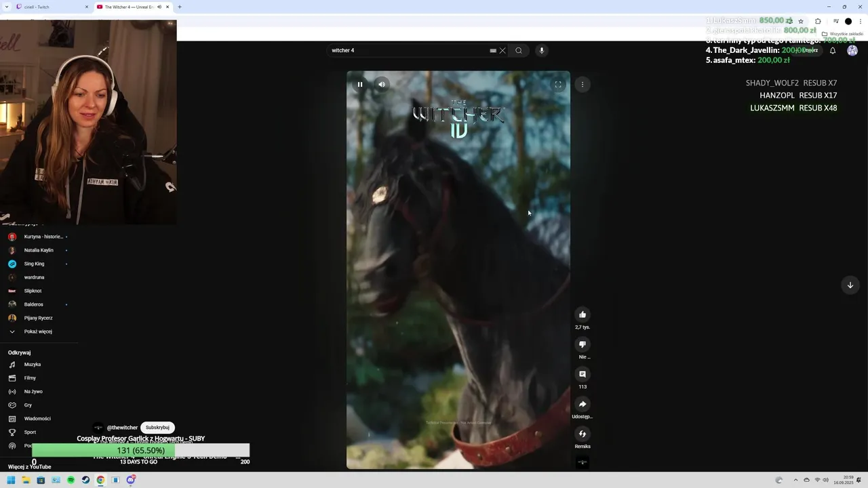Close the ciriell - Twitch tab
This screenshot has width=868, height=488.
click(x=87, y=7)
